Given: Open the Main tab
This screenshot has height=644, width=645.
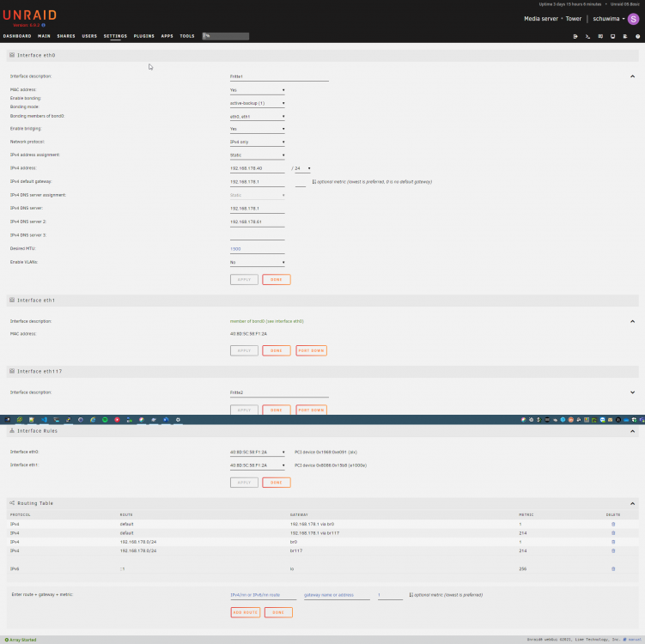Looking at the screenshot, I should (x=44, y=36).
